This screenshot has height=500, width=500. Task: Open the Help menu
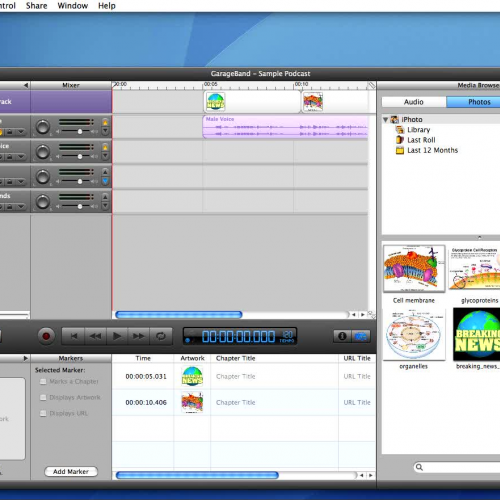pos(107,6)
